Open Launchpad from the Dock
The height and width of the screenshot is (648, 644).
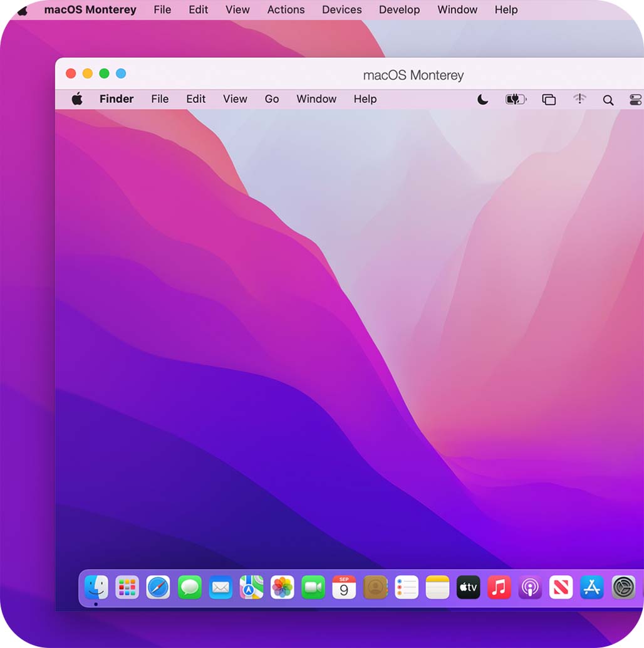tap(128, 587)
